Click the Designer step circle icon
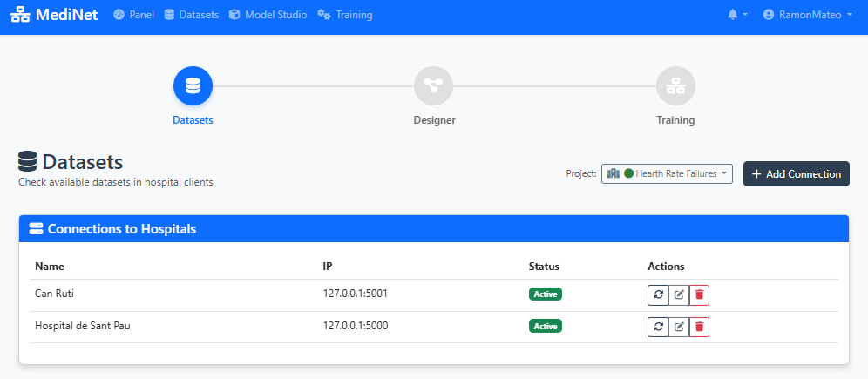 [434, 85]
